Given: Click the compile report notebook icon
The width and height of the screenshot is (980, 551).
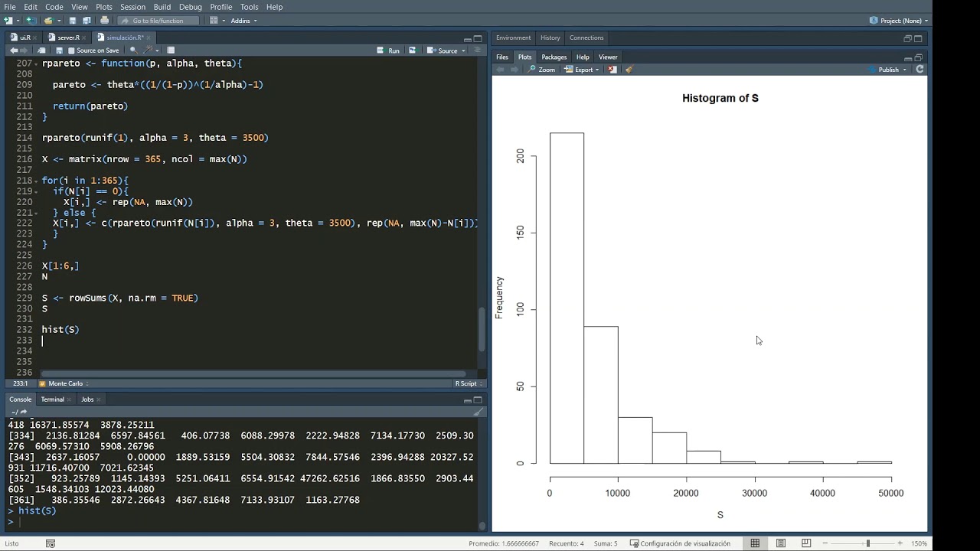Looking at the screenshot, I should click(171, 51).
